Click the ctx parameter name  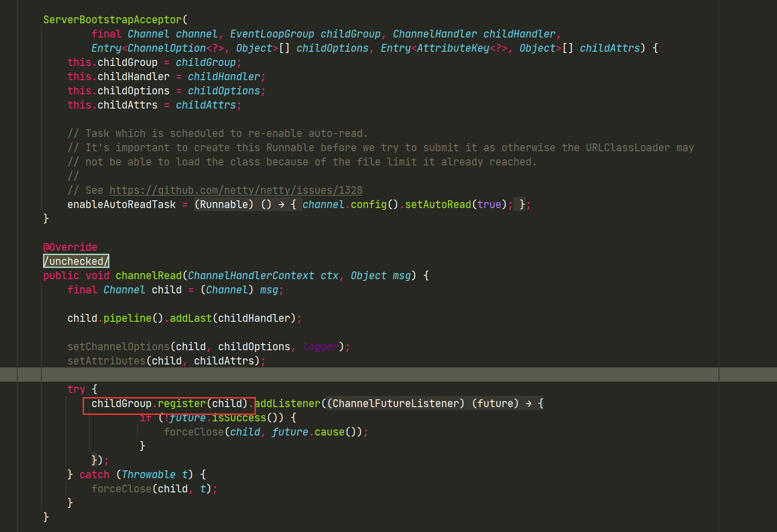pos(329,275)
